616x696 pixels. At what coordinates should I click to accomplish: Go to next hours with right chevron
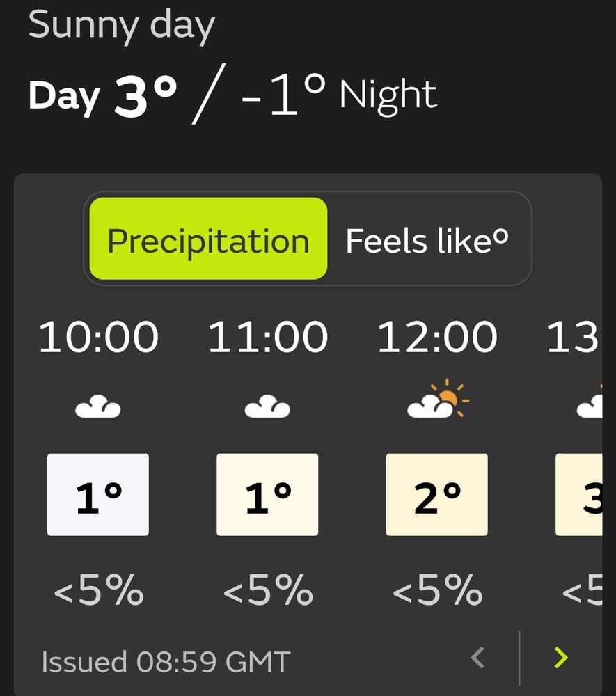[561, 658]
